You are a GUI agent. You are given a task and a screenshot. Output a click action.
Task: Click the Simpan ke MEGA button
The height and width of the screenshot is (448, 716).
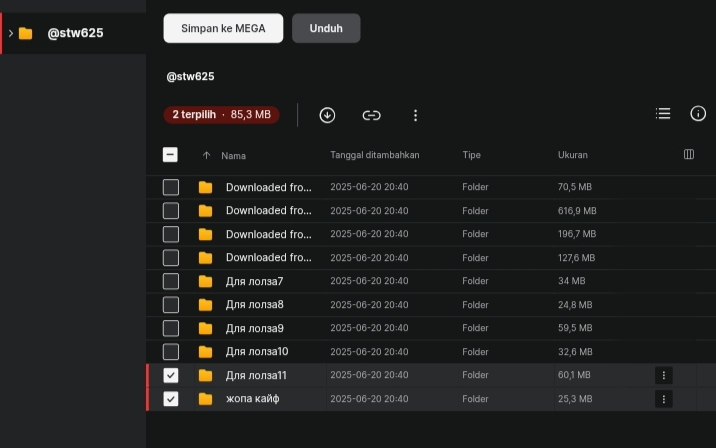[223, 28]
